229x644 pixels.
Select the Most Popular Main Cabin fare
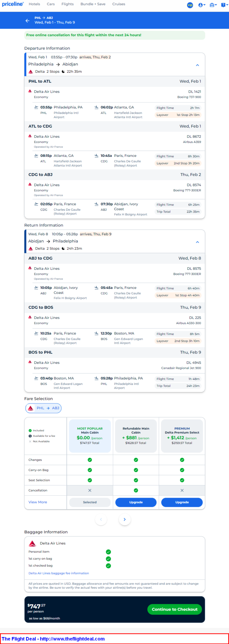[90, 436]
